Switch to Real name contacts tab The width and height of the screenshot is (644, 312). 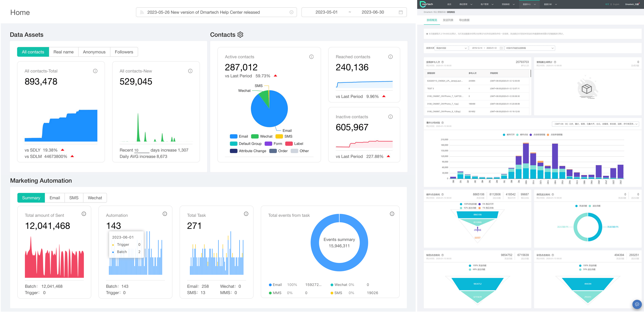tap(64, 52)
